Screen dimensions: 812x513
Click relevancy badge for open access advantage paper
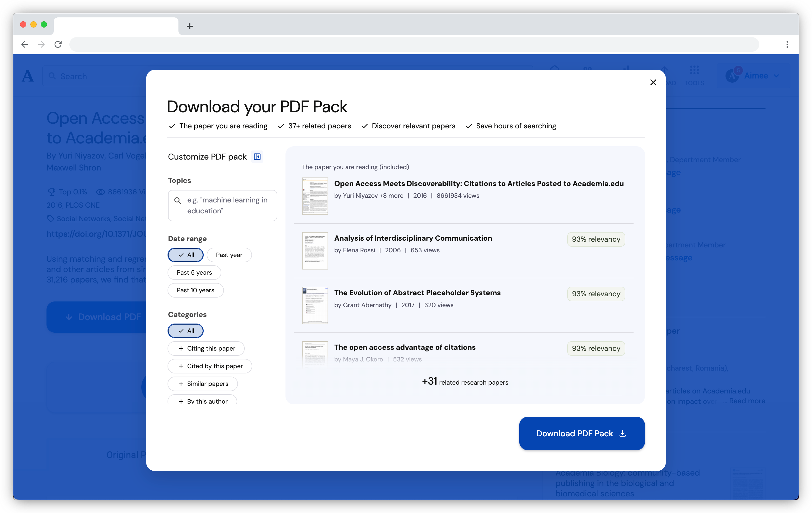coord(596,348)
